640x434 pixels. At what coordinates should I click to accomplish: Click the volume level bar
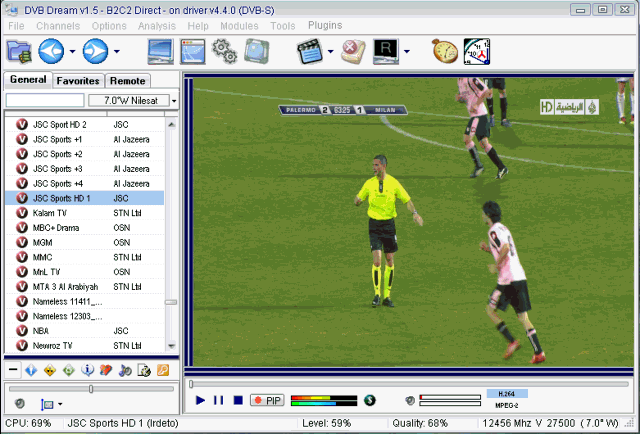(x=450, y=401)
